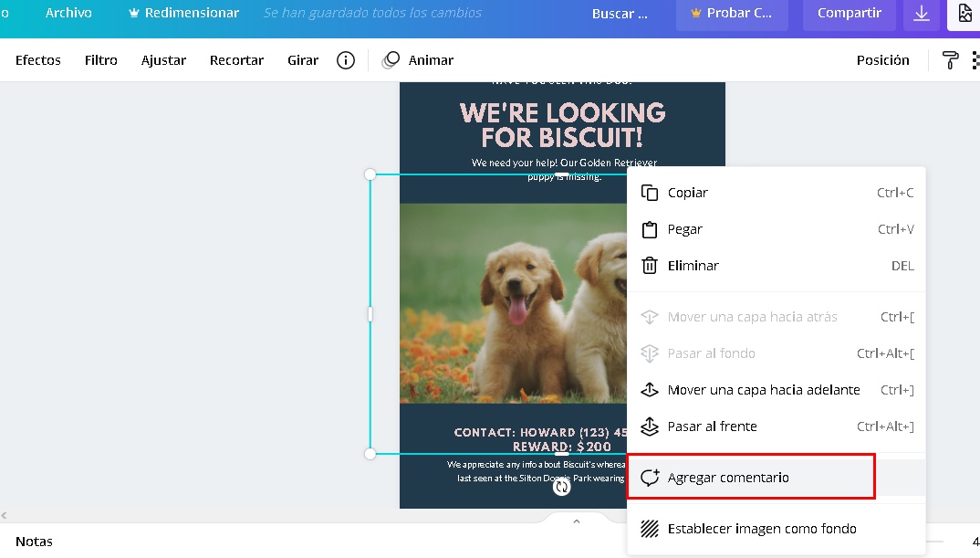The image size is (980, 558).
Task: Click the Compartir button
Action: click(x=849, y=14)
